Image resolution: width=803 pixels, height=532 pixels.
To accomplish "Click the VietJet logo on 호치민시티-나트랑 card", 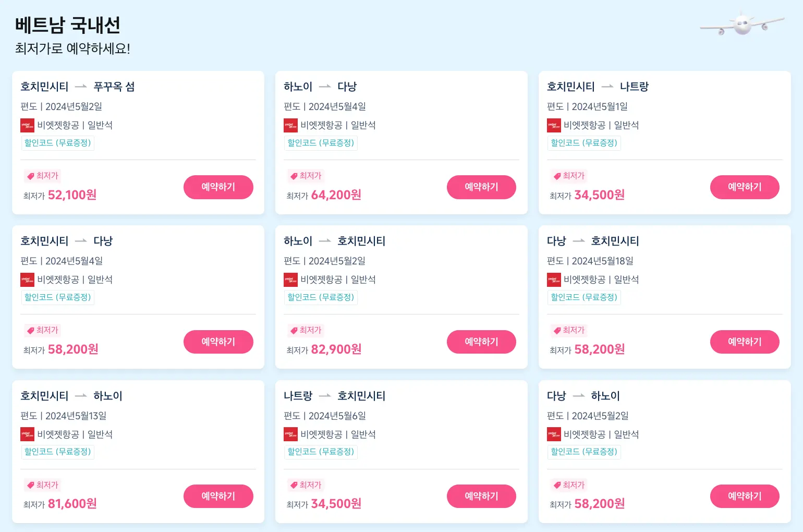I will (x=554, y=125).
